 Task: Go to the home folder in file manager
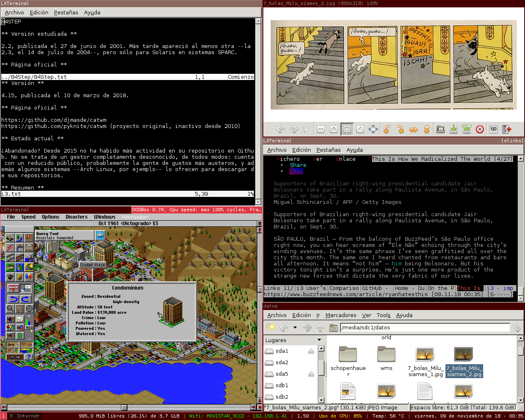point(333,327)
